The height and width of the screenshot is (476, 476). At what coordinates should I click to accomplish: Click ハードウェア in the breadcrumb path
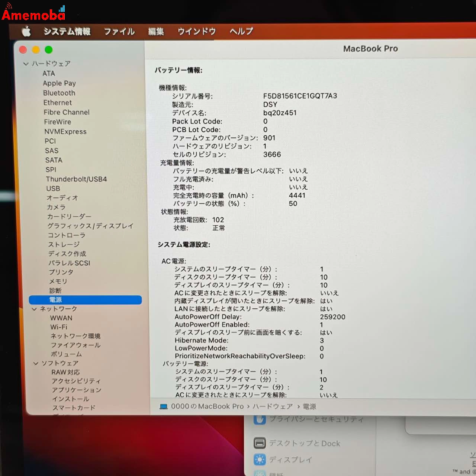[x=272, y=406]
